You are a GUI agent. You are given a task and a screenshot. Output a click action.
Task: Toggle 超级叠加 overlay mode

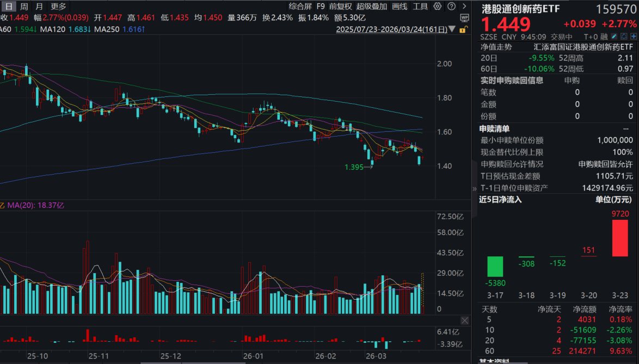pyautogui.click(x=372, y=7)
